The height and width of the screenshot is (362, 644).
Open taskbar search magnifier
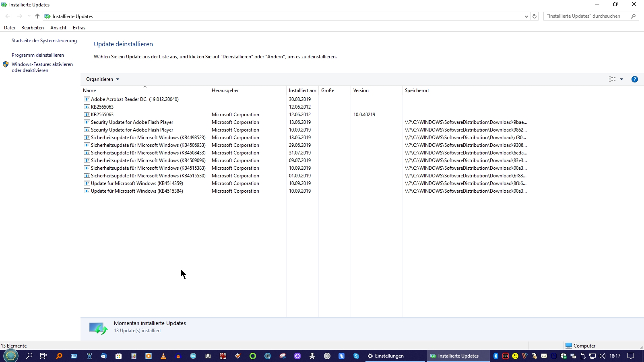tap(29, 356)
